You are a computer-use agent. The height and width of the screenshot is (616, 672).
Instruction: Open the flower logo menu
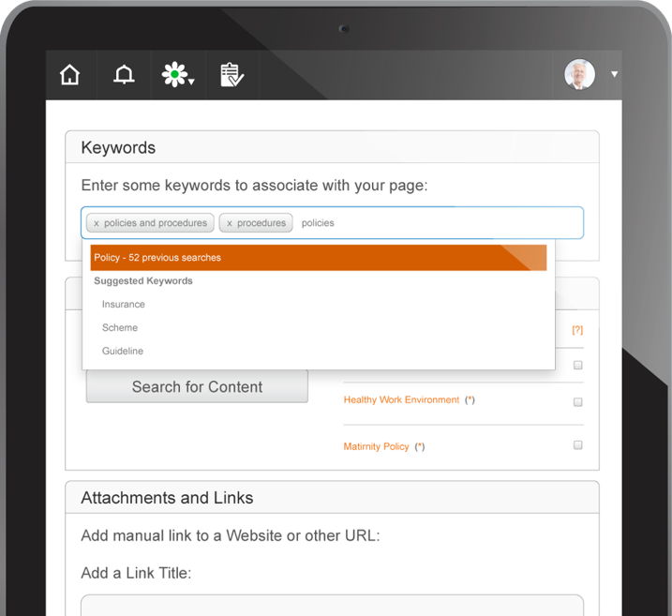pos(178,75)
